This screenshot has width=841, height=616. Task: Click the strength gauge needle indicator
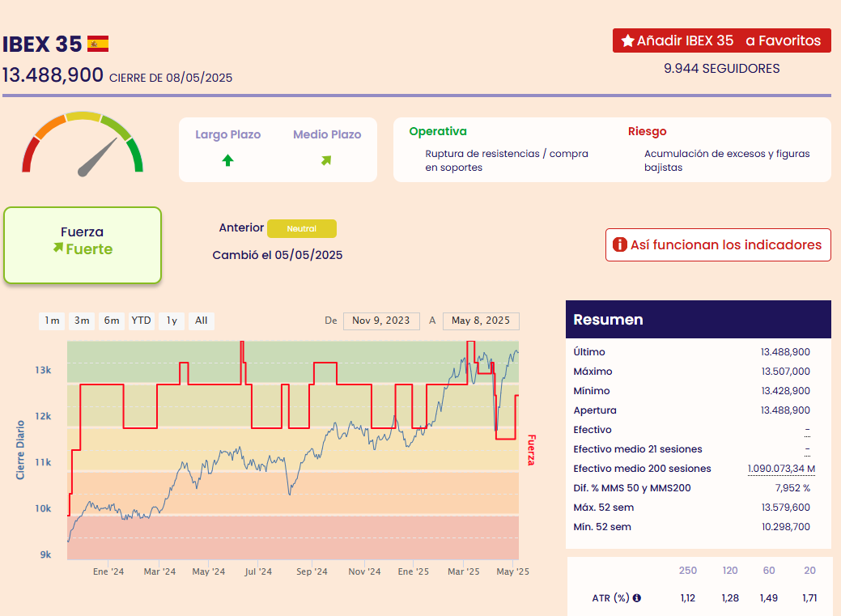98,157
